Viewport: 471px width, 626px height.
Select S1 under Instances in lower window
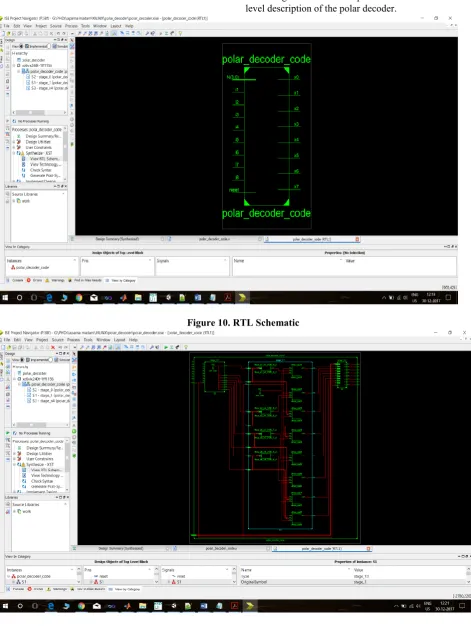pyautogui.click(x=24, y=582)
